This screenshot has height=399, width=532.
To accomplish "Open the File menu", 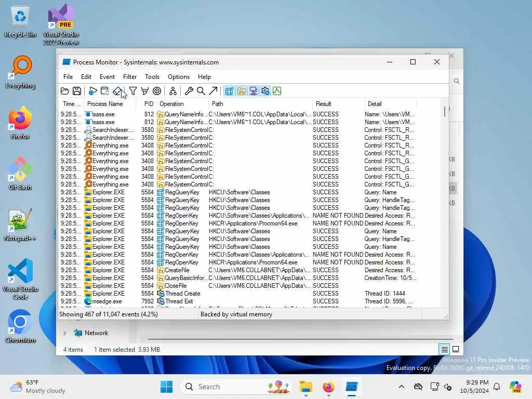I will pyautogui.click(x=68, y=77).
